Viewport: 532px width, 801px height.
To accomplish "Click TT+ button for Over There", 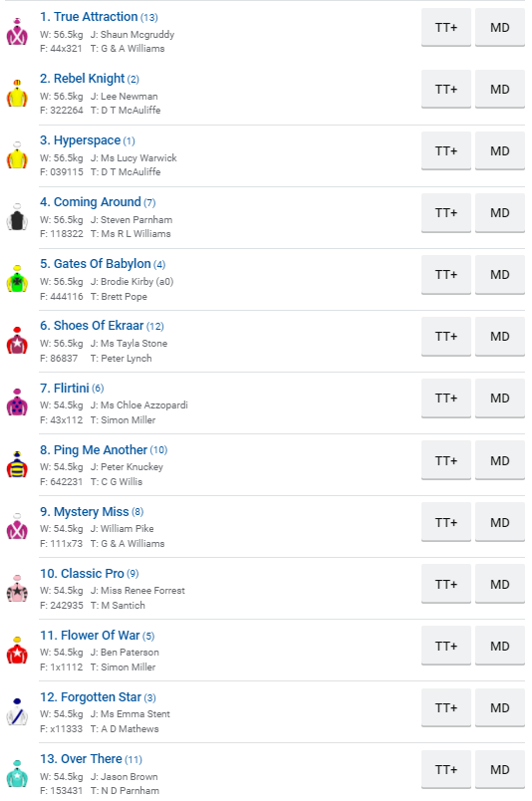I will (446, 770).
